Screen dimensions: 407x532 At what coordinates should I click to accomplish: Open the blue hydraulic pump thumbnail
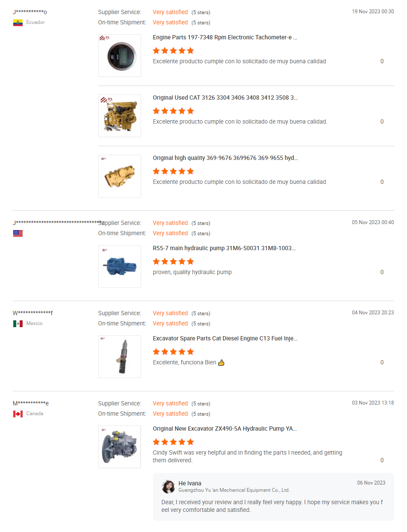120,266
